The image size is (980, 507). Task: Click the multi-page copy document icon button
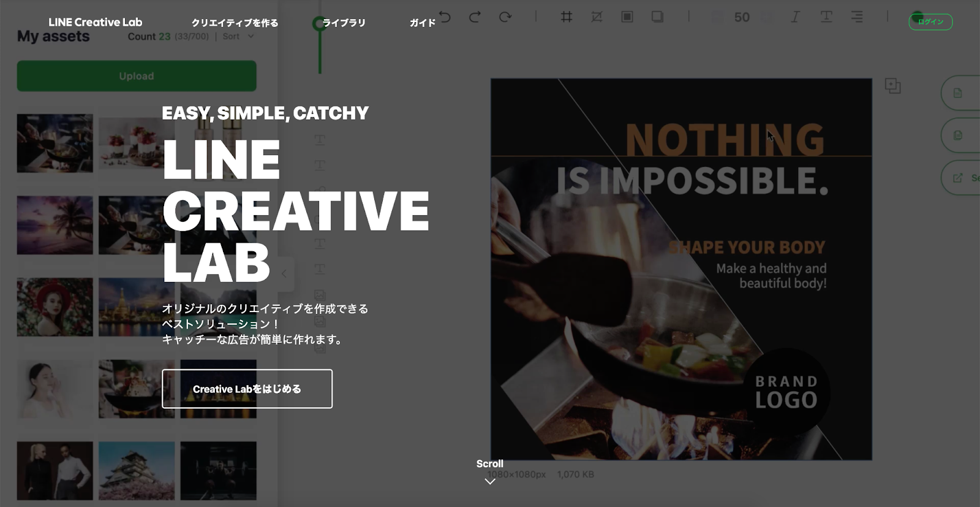pos(959,135)
